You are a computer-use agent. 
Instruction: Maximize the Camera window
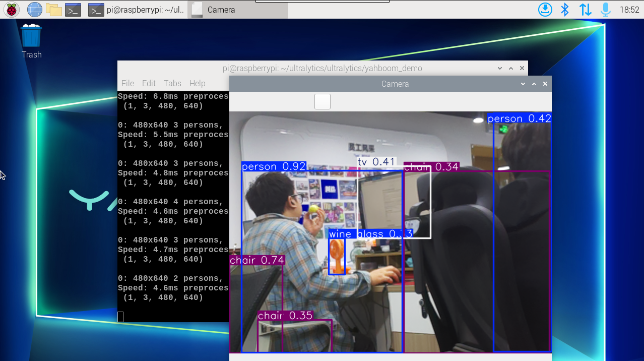[534, 84]
